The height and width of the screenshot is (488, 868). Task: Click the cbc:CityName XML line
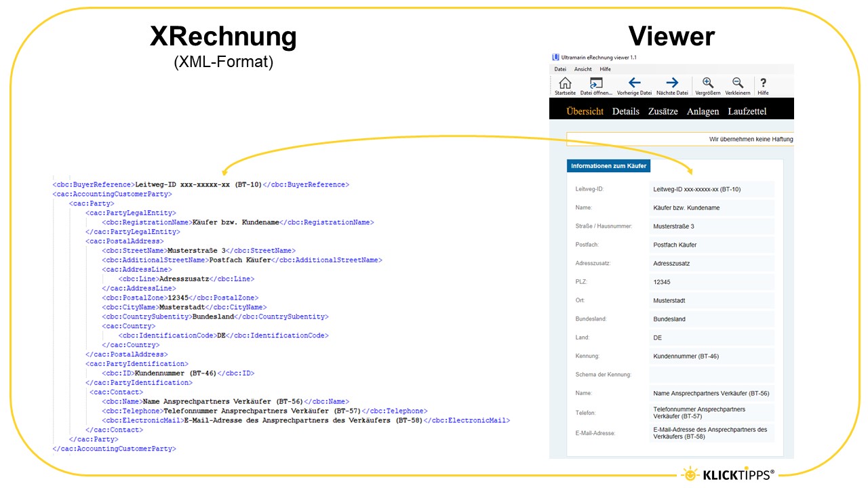point(184,307)
